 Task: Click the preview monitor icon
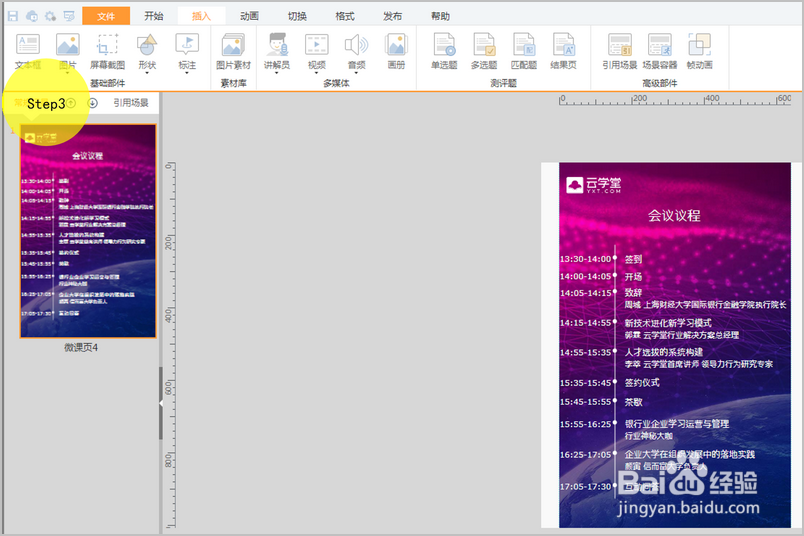click(69, 16)
